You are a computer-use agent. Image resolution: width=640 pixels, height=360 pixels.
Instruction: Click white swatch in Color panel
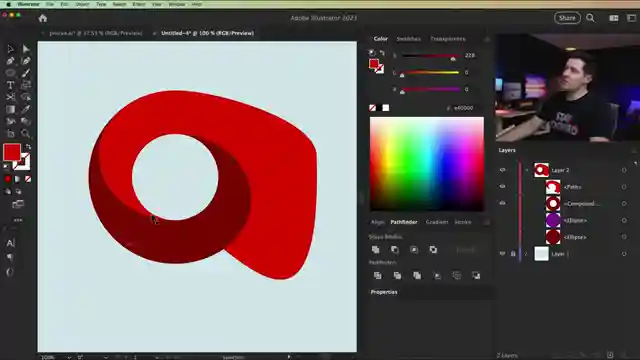(x=386, y=108)
